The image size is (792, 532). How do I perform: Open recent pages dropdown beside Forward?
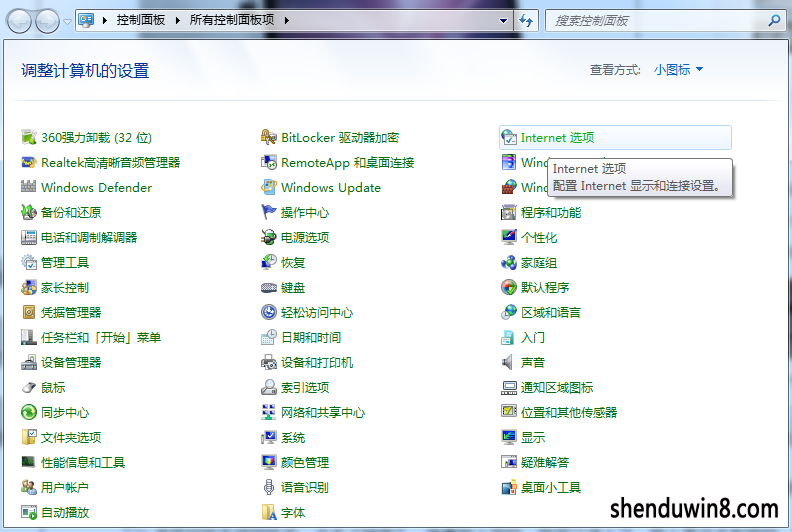[x=67, y=22]
